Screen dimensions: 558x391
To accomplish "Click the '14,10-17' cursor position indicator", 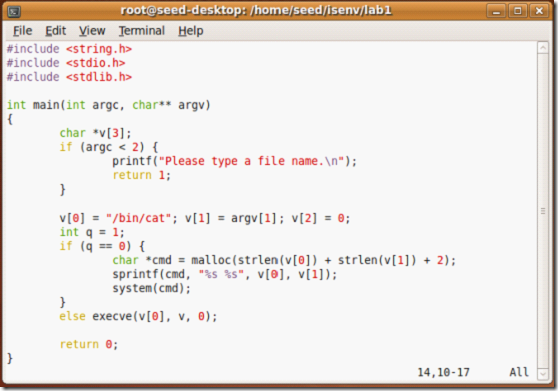I will point(443,372).
